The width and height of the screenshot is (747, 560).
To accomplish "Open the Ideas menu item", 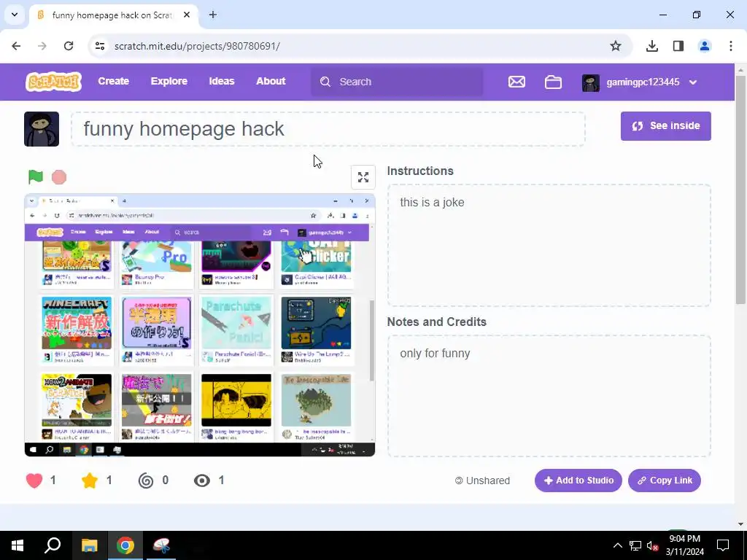I will [x=222, y=82].
